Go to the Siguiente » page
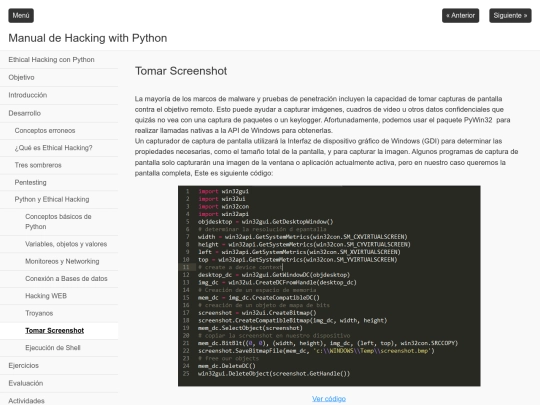Viewport: 540px width, 405px height. pos(510,15)
